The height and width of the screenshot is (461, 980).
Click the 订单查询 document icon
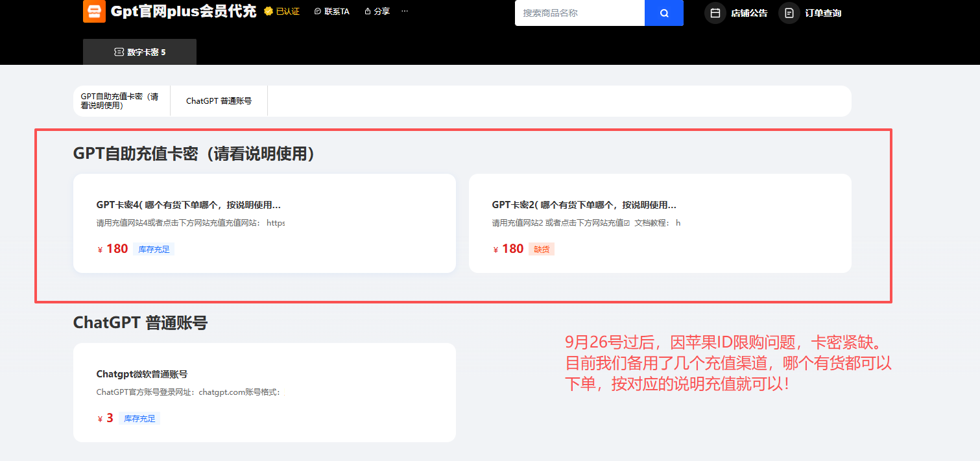click(789, 13)
